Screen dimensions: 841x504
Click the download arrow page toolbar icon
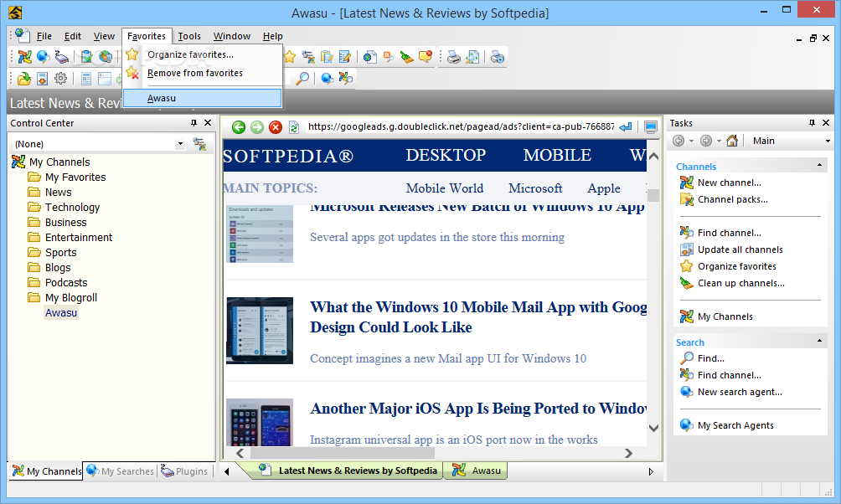(43, 79)
